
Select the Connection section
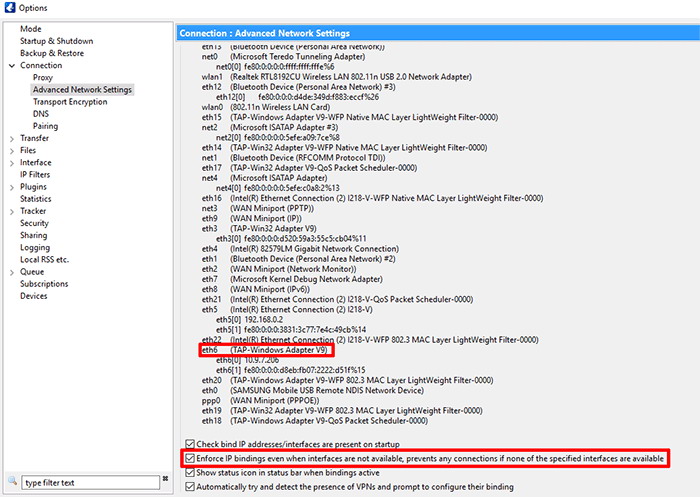point(41,65)
